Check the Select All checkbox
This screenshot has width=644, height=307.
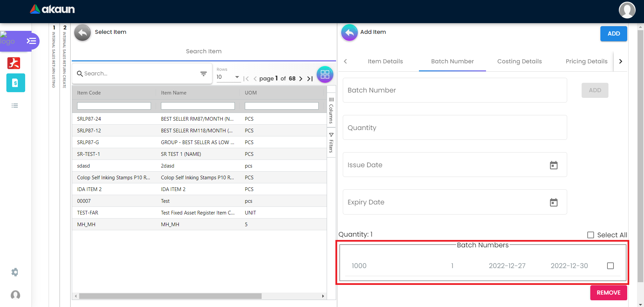591,235
